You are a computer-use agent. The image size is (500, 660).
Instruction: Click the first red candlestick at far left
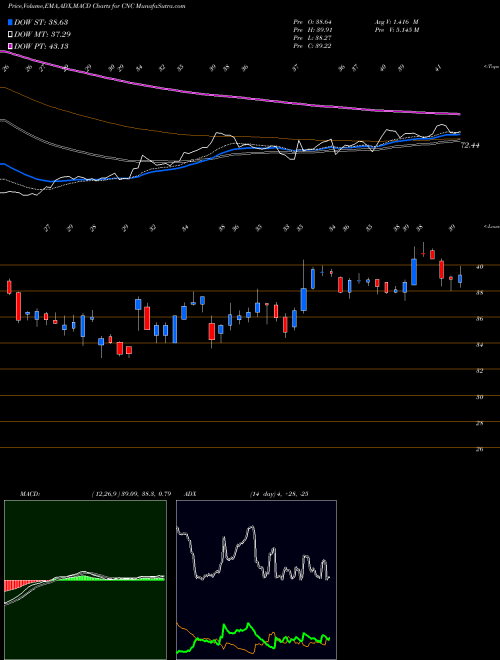9,286
